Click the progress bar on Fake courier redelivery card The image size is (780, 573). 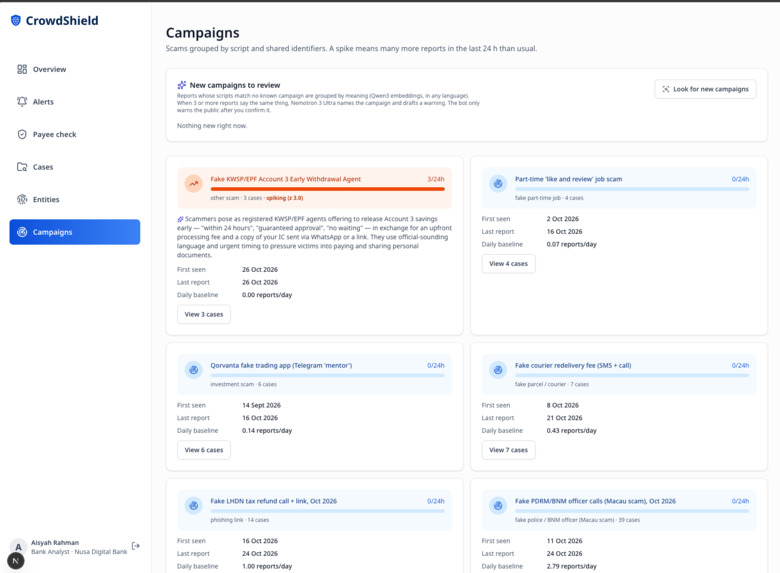[x=632, y=375]
